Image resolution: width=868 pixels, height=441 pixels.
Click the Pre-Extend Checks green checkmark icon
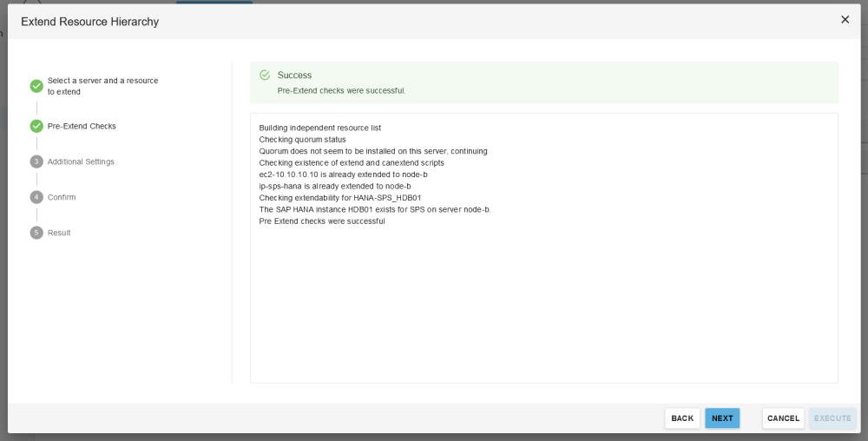[x=36, y=126]
